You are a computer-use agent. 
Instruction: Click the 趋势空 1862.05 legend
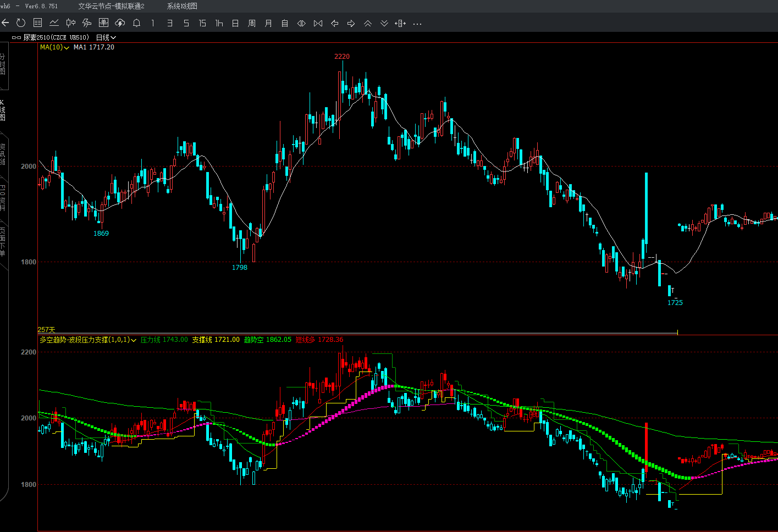pyautogui.click(x=268, y=340)
